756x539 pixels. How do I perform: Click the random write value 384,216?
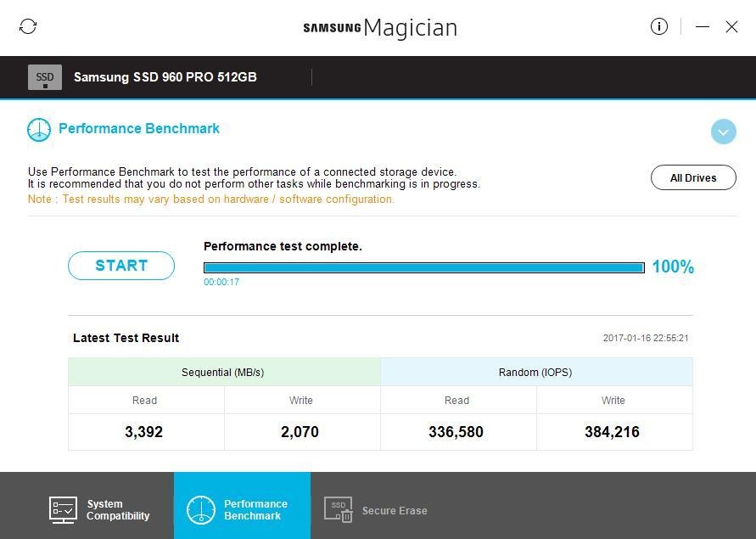(x=613, y=432)
